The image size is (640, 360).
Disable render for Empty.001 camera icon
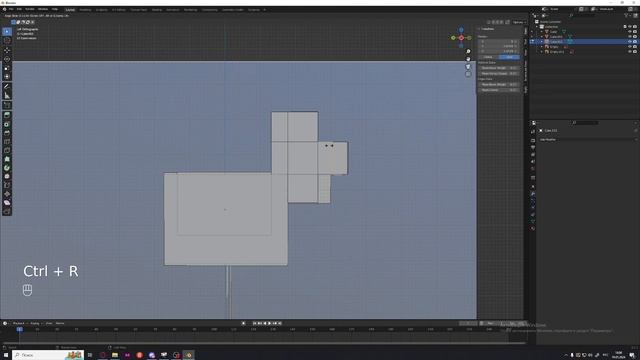(x=635, y=52)
